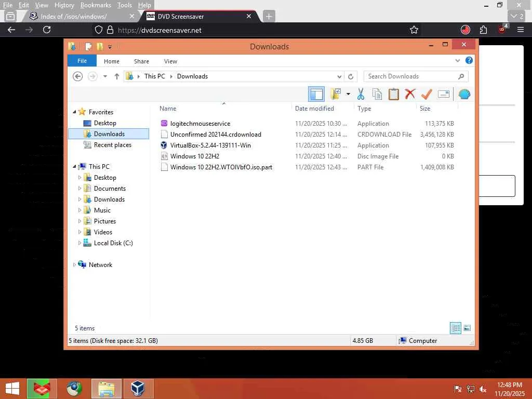This screenshot has width=532, height=399.
Task: Click the Cut scissors icon
Action: (x=361, y=94)
